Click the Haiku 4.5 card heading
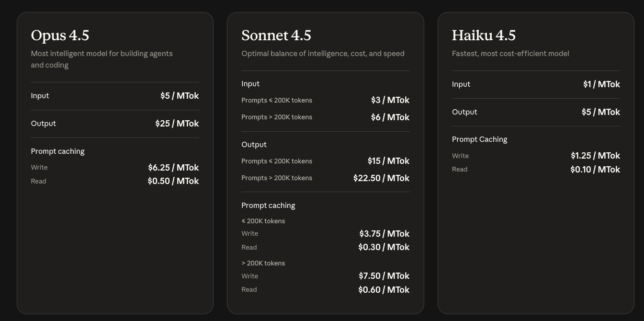The width and height of the screenshot is (644, 321). click(484, 35)
